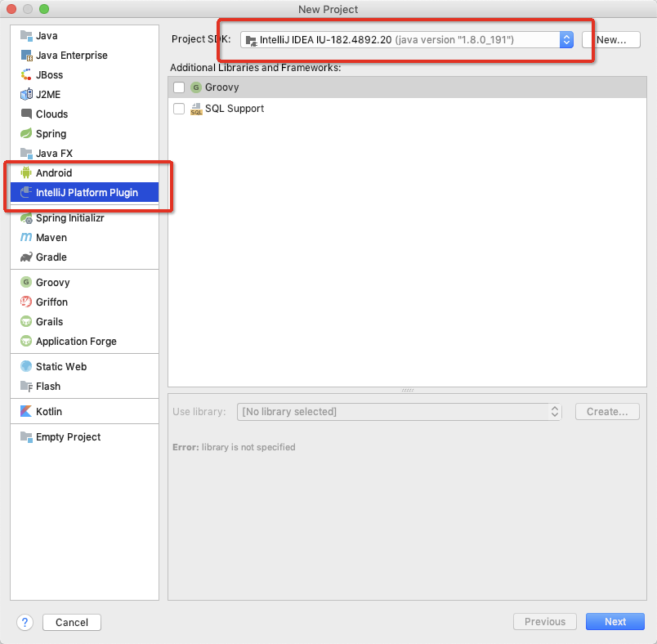
Task: Select the Spring Initializr label
Action: click(x=70, y=218)
